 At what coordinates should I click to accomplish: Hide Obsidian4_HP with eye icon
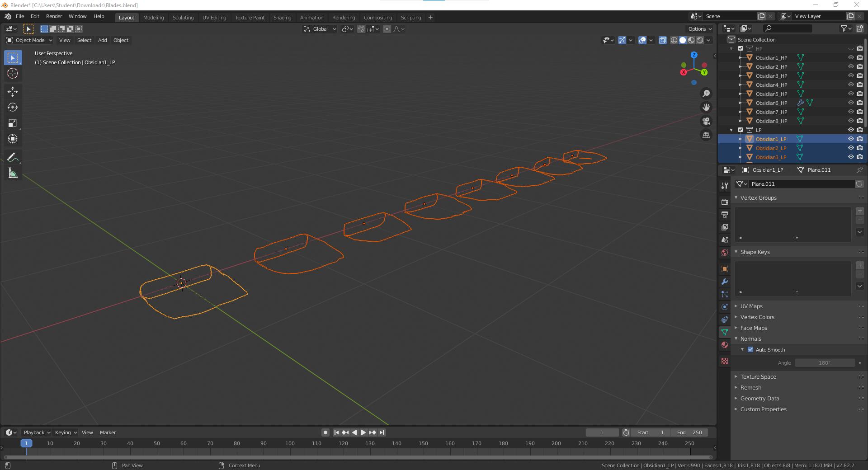(x=851, y=85)
